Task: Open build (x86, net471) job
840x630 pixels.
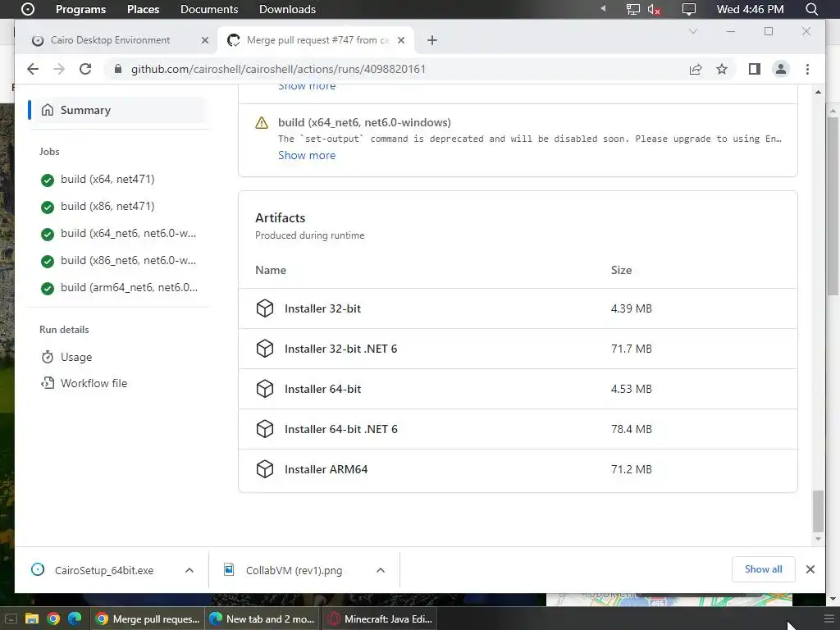Action: pos(107,206)
